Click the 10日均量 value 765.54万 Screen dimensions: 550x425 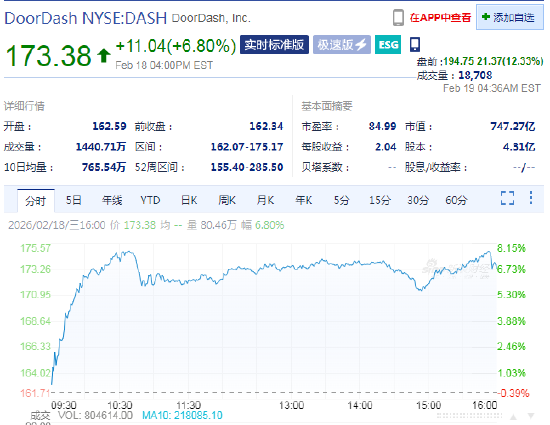[x=103, y=167]
